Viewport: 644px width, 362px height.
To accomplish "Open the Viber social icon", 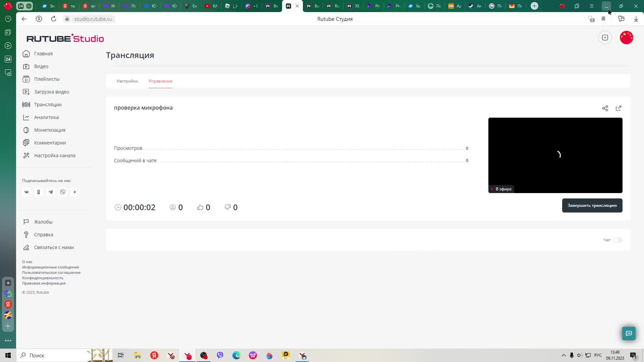I will click(x=63, y=192).
